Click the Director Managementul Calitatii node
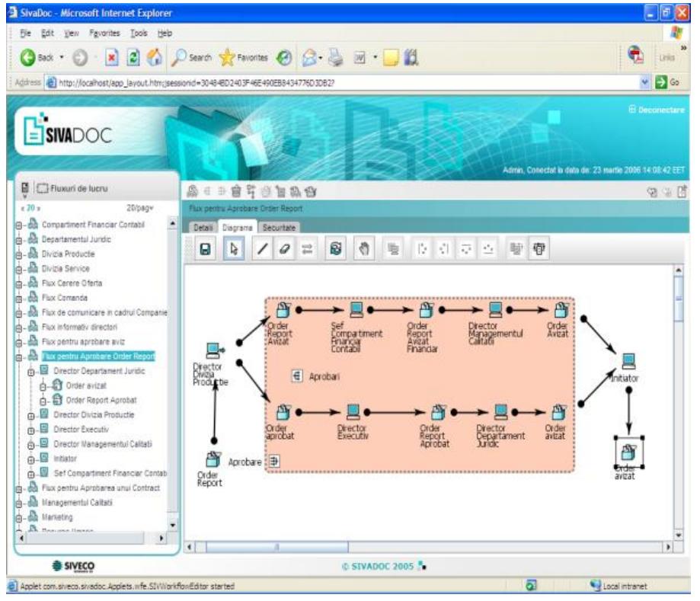The image size is (700, 601). (496, 309)
